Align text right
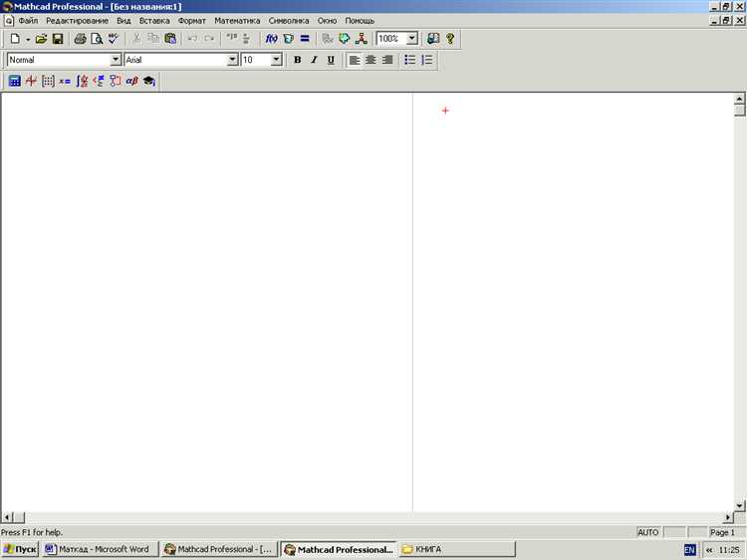This screenshot has width=747, height=560. [387, 60]
